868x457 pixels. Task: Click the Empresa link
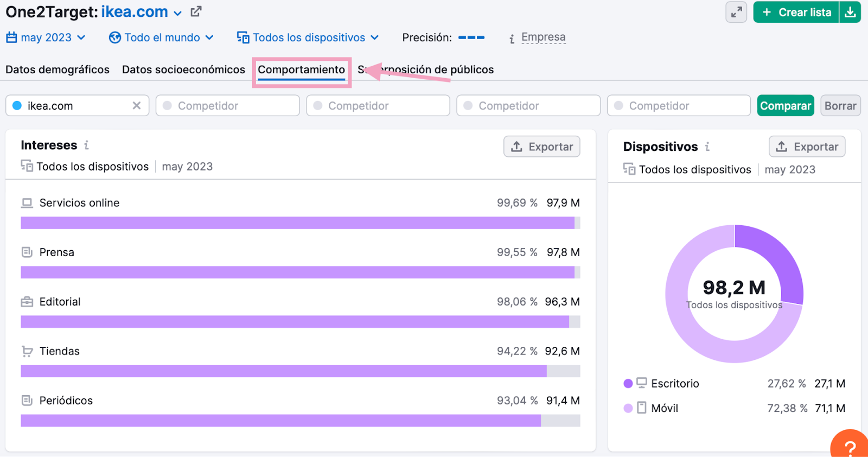(544, 37)
